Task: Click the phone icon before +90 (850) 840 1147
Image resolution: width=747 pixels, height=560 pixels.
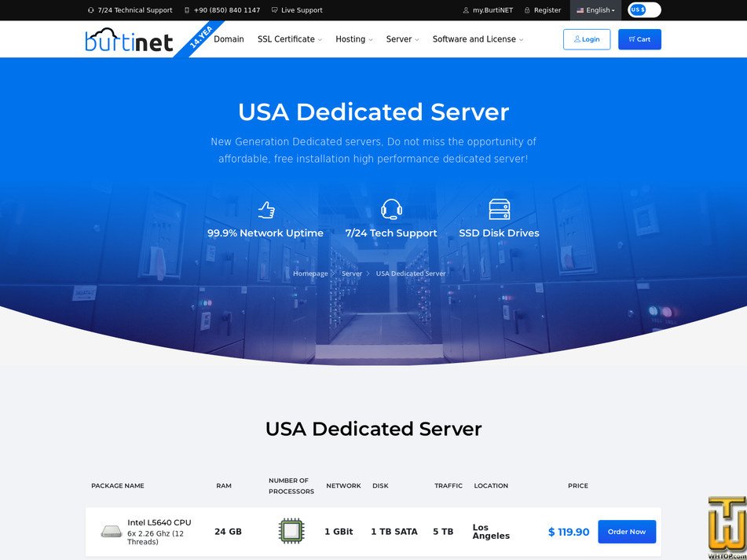Action: coord(186,10)
